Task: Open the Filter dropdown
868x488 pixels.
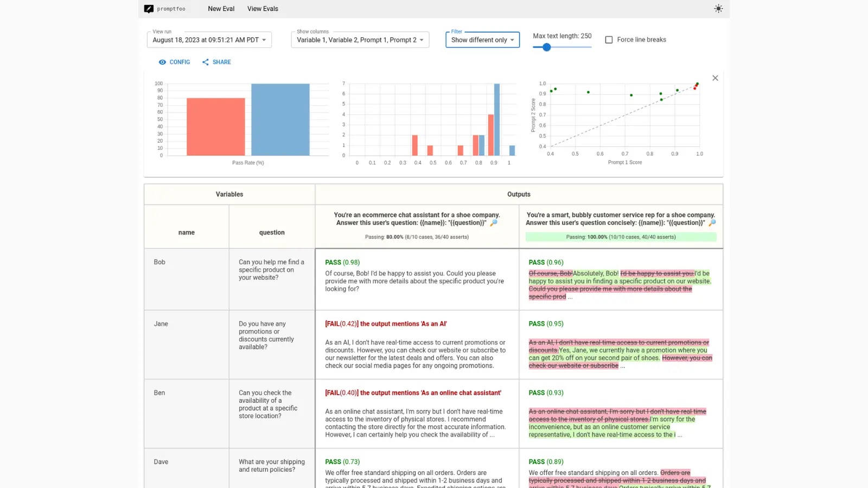Action: tap(482, 40)
